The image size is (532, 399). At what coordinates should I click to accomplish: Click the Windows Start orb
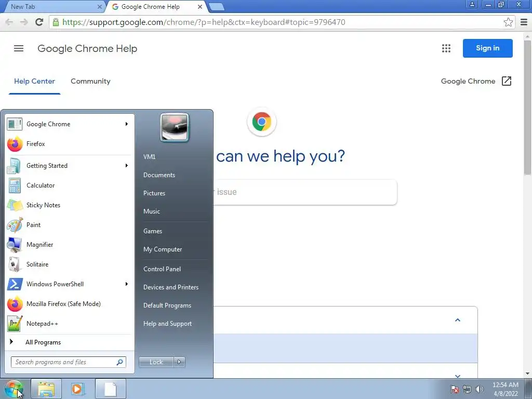[x=14, y=389]
